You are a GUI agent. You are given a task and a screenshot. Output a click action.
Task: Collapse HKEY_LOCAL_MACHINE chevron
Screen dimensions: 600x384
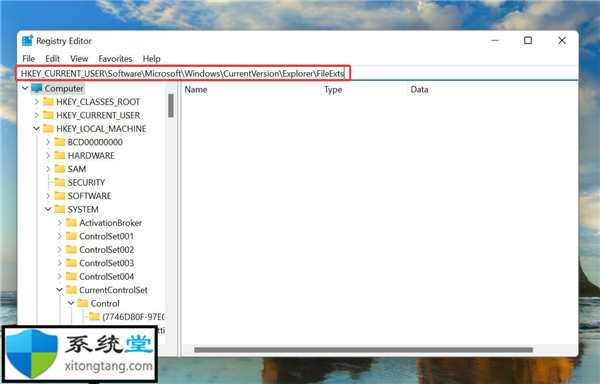tap(36, 129)
